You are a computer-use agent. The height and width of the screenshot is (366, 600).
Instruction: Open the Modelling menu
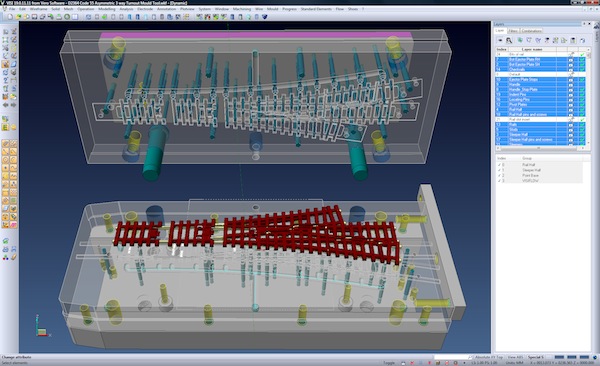click(107, 9)
